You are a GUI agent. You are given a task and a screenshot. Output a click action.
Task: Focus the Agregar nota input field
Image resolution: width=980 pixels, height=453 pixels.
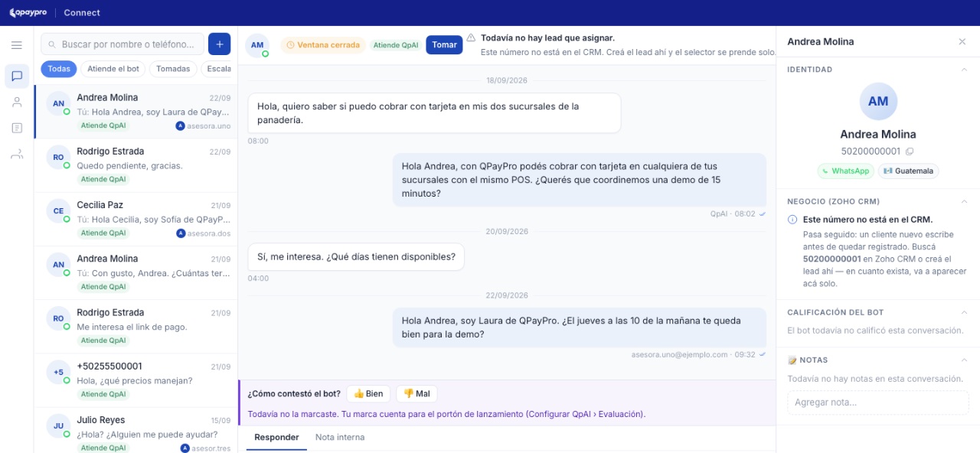coord(878,402)
